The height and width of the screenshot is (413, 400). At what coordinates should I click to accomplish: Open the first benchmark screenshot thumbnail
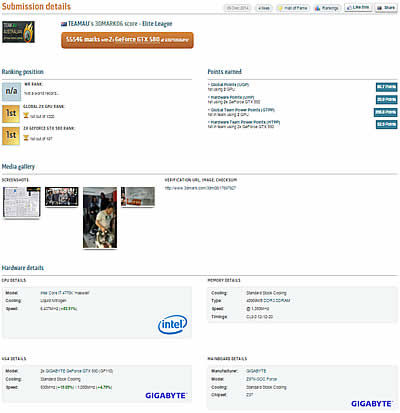pos(22,202)
